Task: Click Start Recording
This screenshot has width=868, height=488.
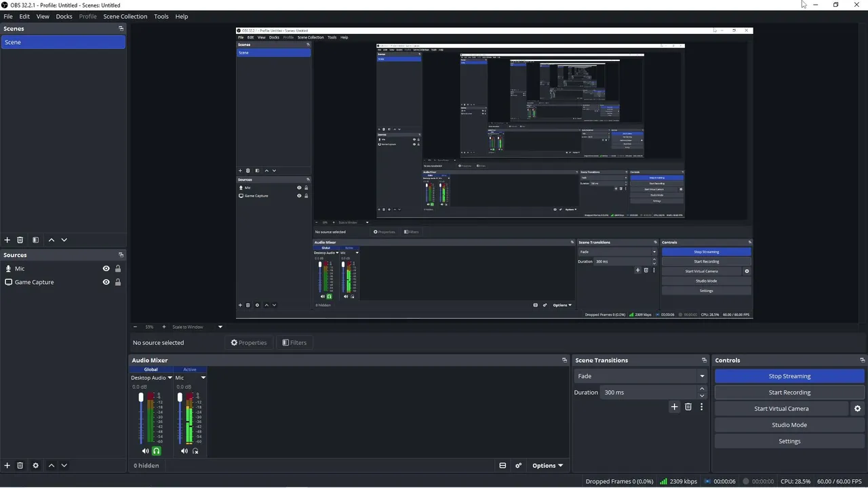Action: (789, 392)
